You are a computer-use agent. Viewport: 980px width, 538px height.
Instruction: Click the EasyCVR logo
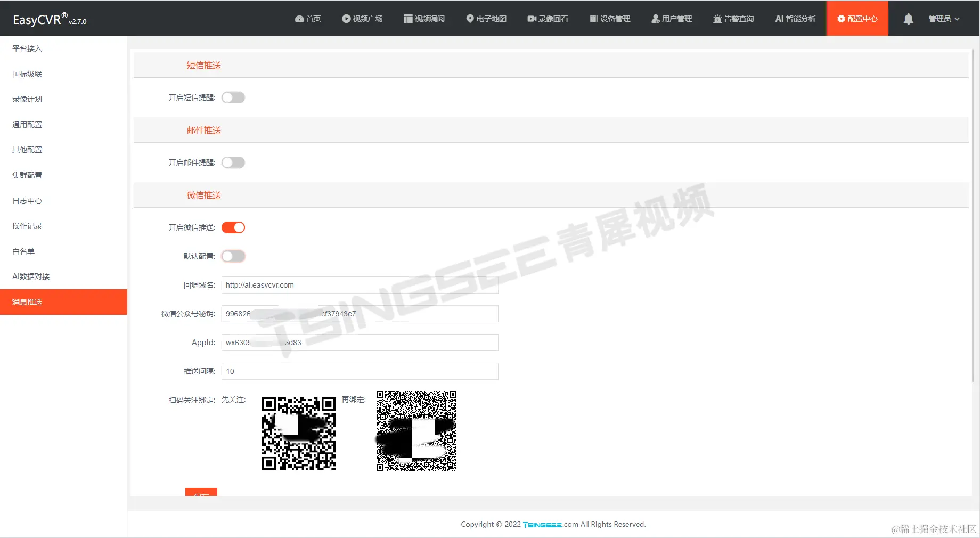pyautogui.click(x=50, y=19)
